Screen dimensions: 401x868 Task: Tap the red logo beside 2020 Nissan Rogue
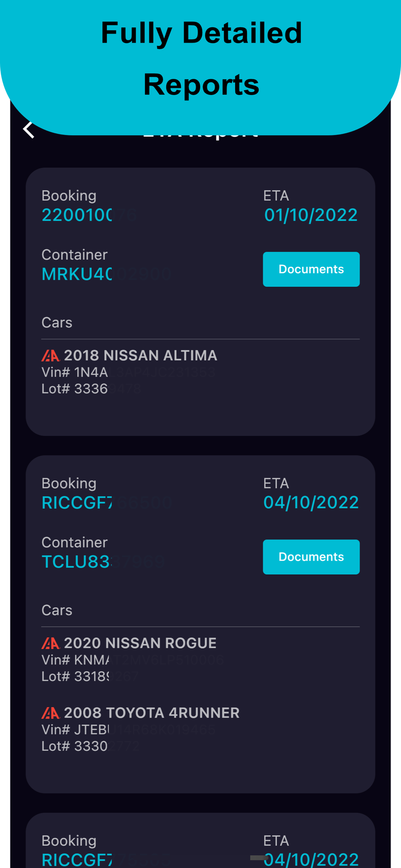point(50,643)
